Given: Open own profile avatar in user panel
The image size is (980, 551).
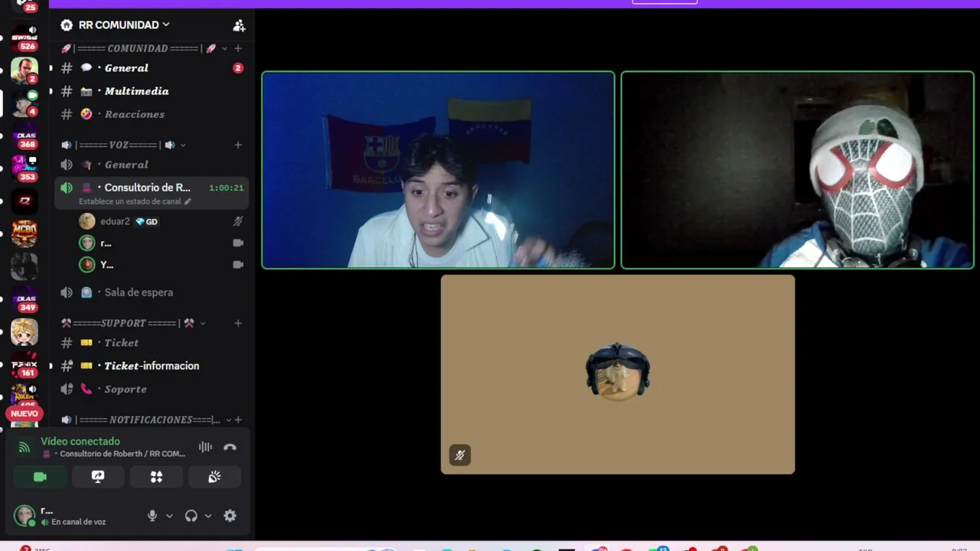Looking at the screenshot, I should [24, 515].
